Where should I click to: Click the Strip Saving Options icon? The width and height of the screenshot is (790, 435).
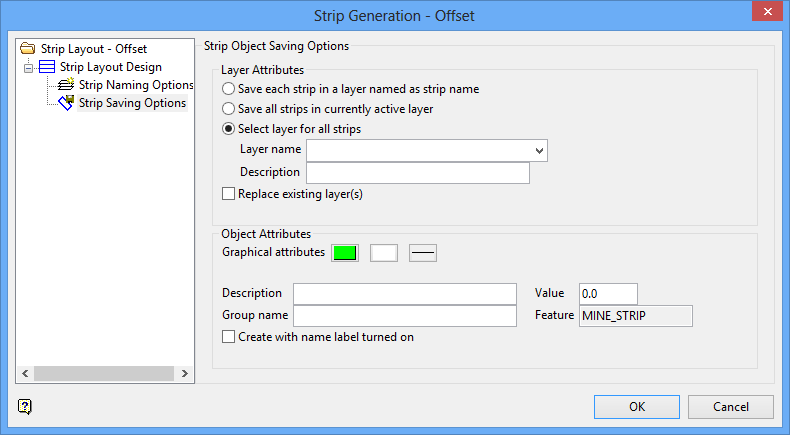point(67,103)
